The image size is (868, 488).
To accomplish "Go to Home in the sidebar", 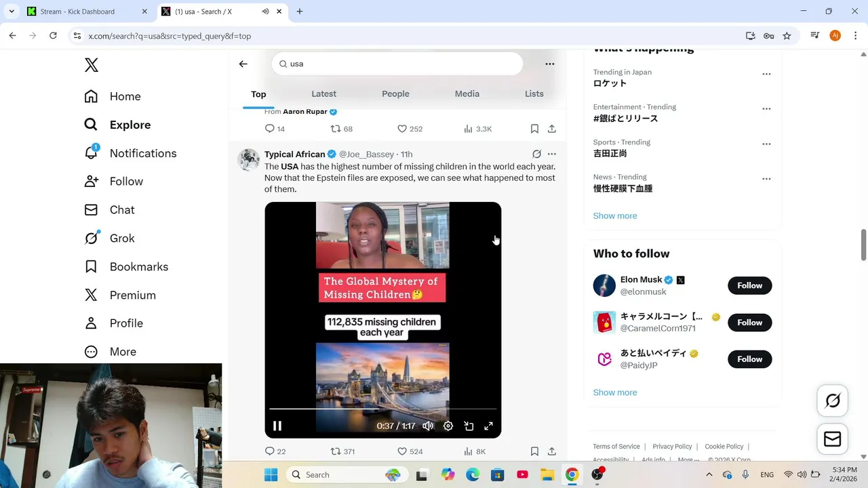I will (113, 96).
